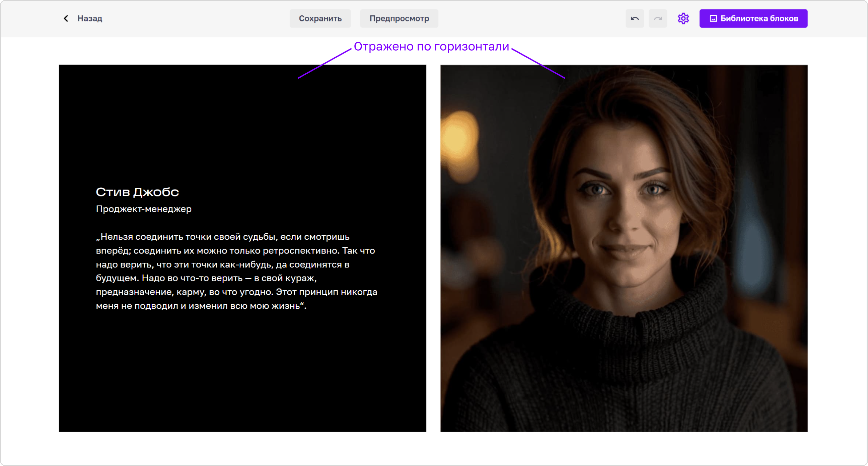Select the Проджект-менеджер subtitle text

144,209
